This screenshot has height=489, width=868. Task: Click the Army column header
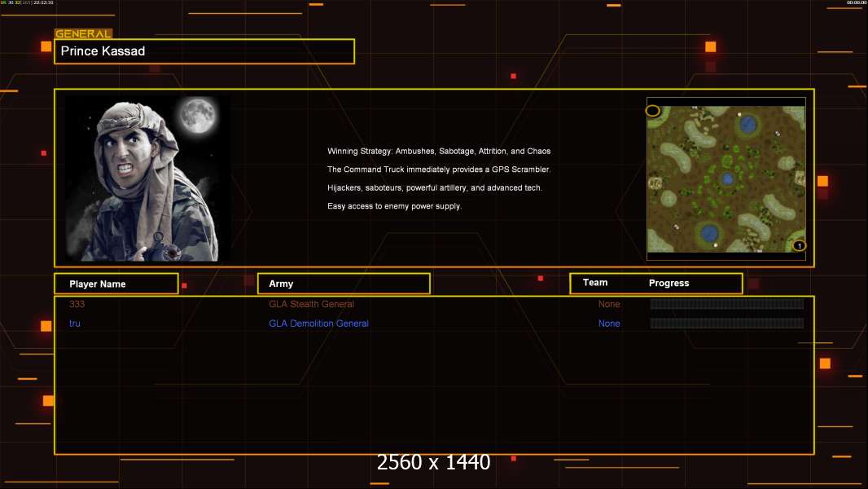point(281,284)
